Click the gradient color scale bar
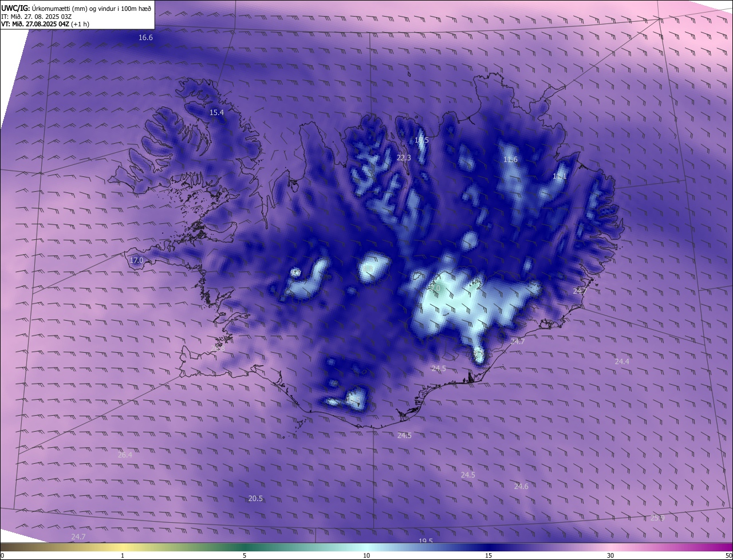733x560 pixels. click(366, 547)
